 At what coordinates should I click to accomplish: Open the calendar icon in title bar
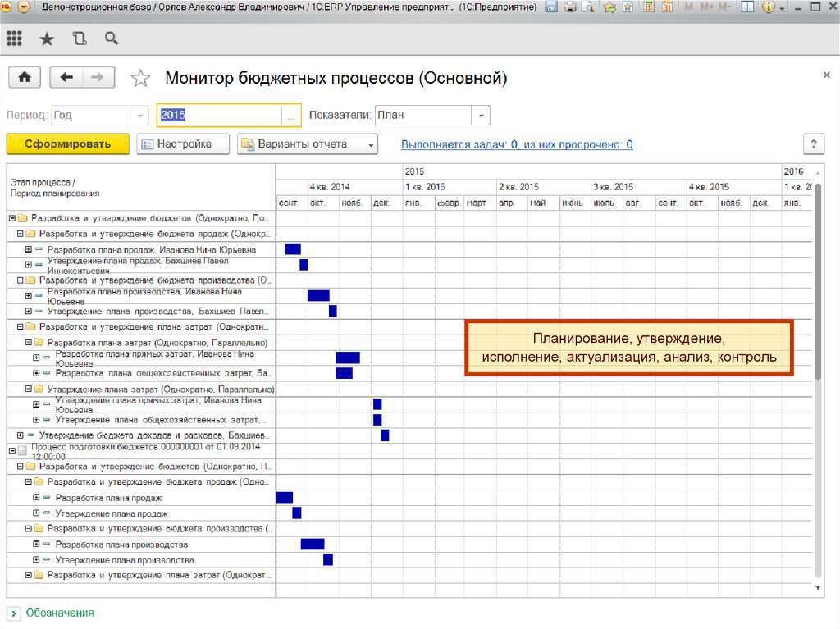(x=667, y=7)
